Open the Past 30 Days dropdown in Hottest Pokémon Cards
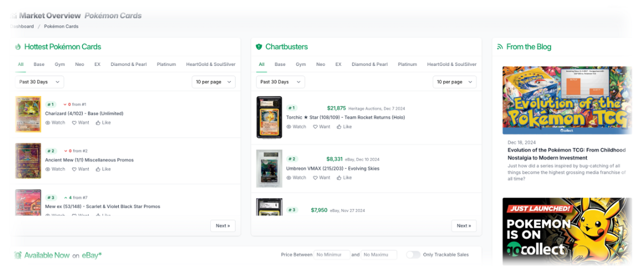This screenshot has width=644, height=271. tap(40, 82)
